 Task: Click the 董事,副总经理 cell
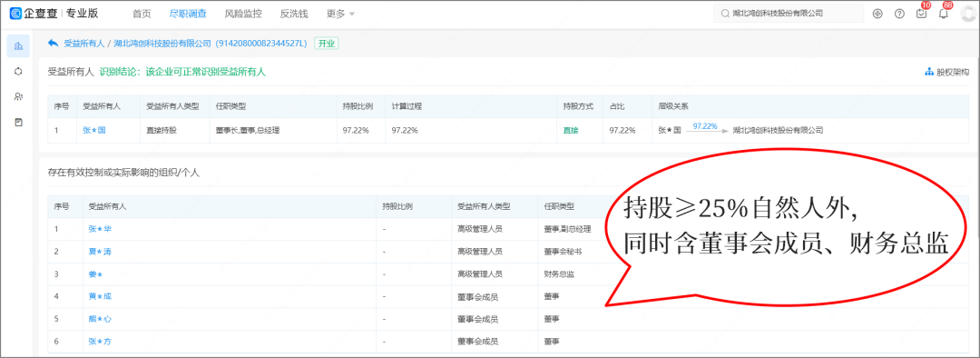tap(567, 229)
